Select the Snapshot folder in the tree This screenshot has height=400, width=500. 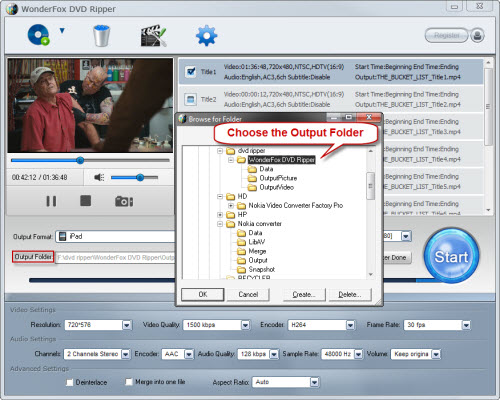(262, 269)
